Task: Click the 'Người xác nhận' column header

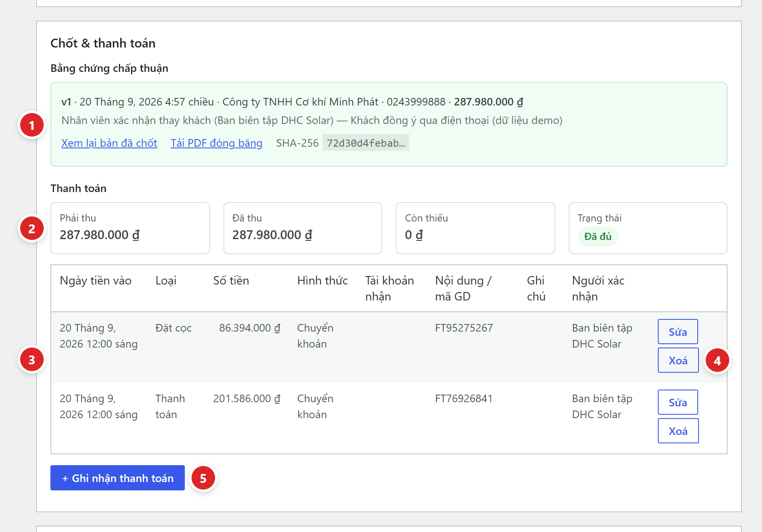Action: [x=598, y=288]
